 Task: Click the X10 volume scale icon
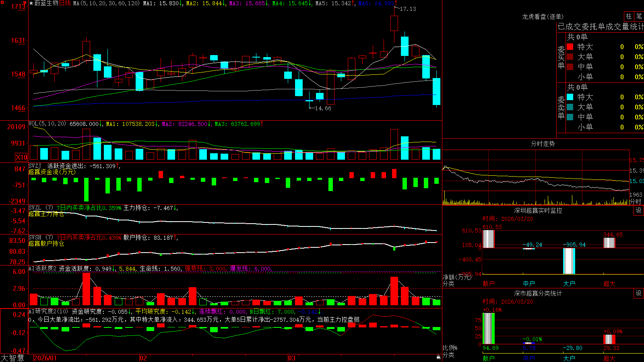tap(21, 157)
